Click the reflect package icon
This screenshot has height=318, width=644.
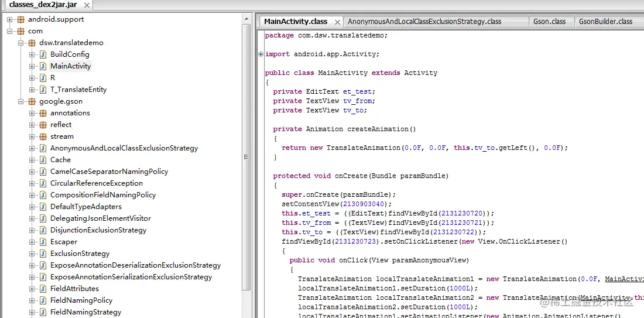click(x=43, y=125)
